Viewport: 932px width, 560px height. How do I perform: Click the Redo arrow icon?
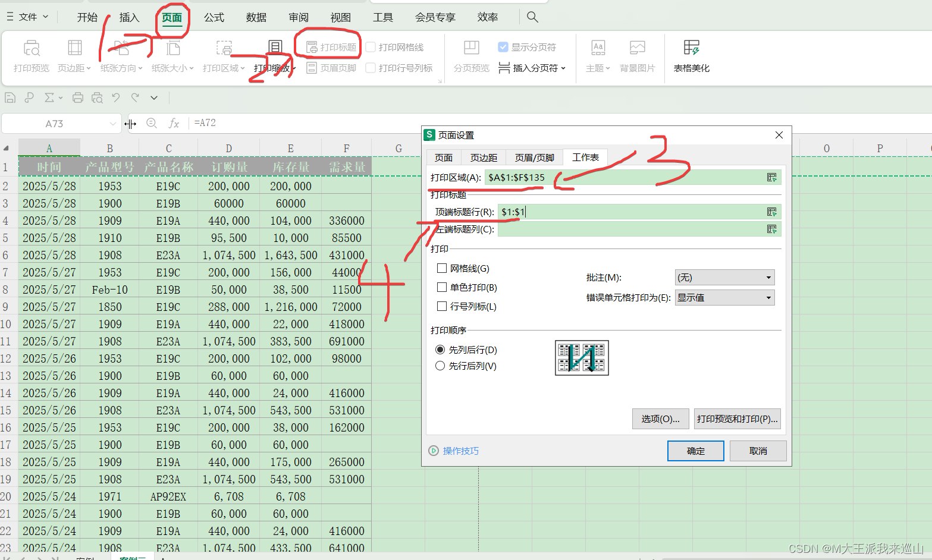(136, 97)
